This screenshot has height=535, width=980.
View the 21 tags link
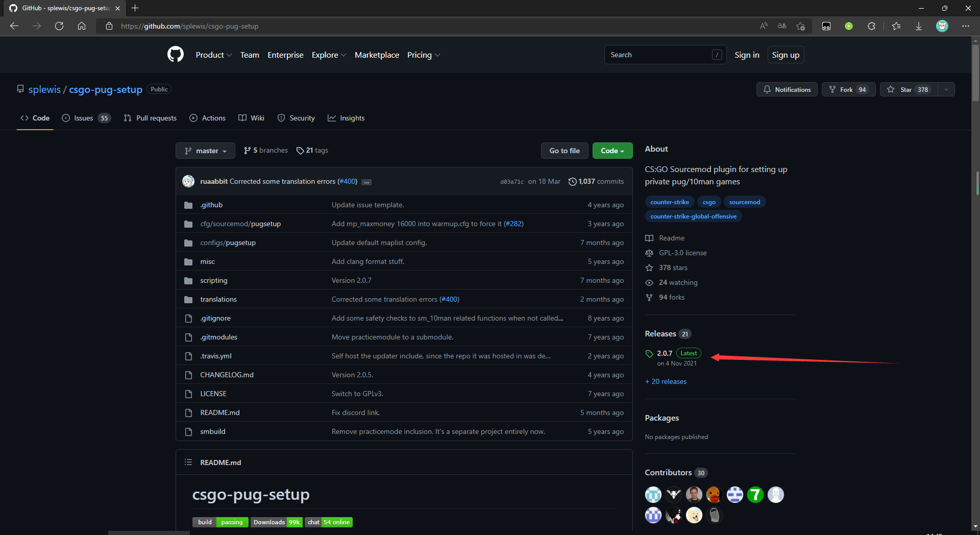coord(312,150)
